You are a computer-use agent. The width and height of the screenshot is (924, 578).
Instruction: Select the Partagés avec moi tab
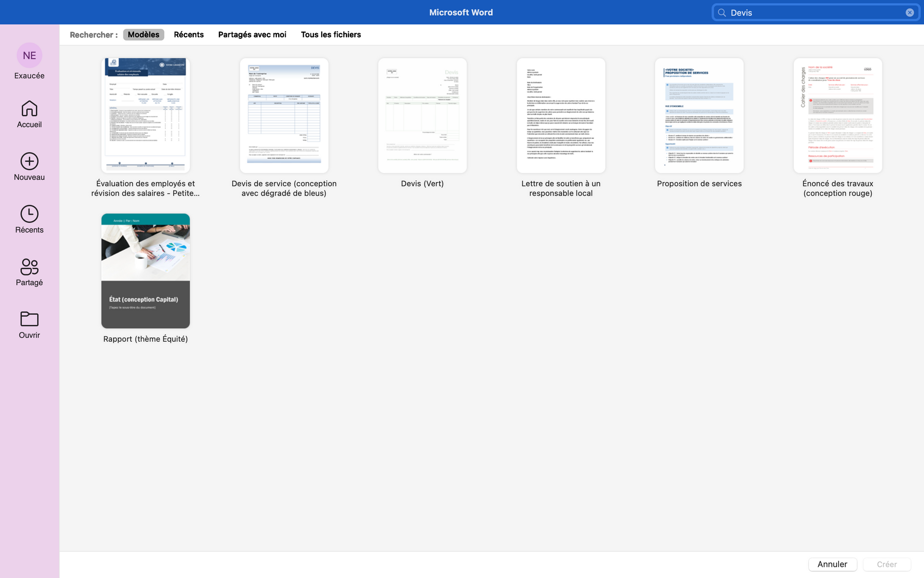tap(252, 35)
